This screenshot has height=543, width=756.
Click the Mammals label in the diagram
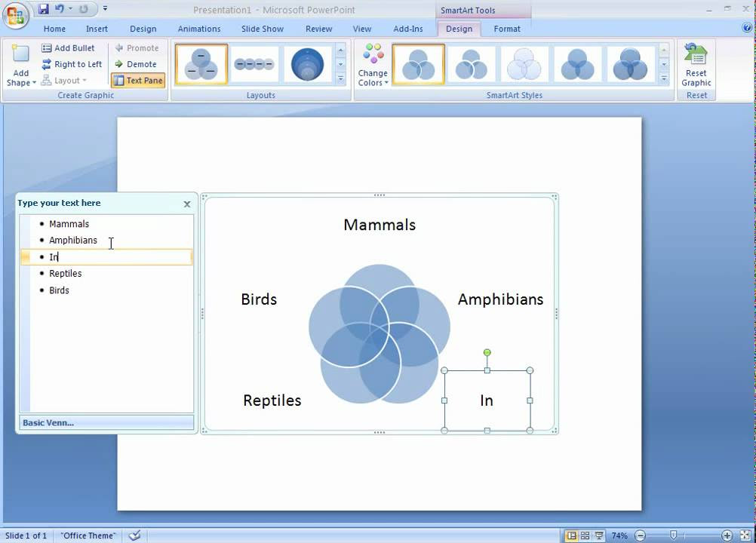pos(380,225)
